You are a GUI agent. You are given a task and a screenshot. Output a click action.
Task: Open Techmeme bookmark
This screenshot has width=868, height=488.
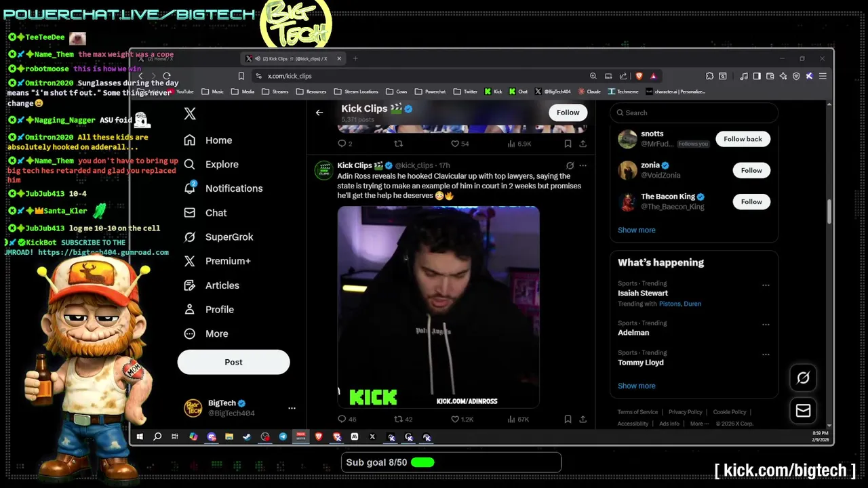623,91
